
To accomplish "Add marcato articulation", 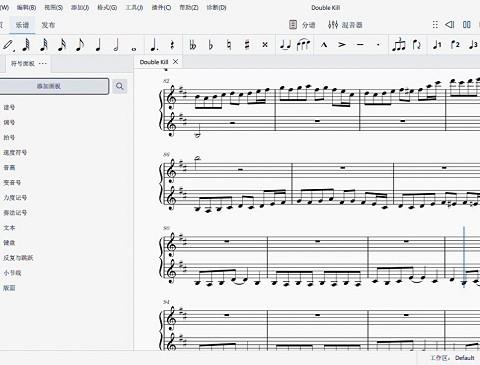I will (324, 45).
